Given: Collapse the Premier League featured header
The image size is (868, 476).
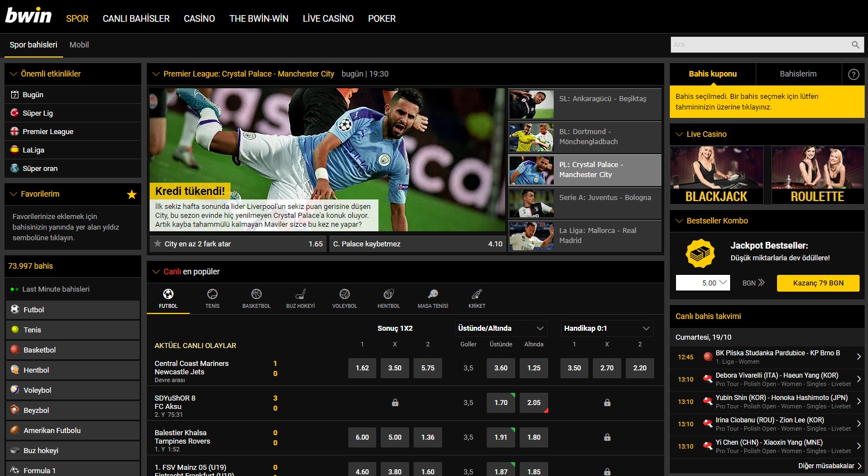Looking at the screenshot, I should coord(156,74).
